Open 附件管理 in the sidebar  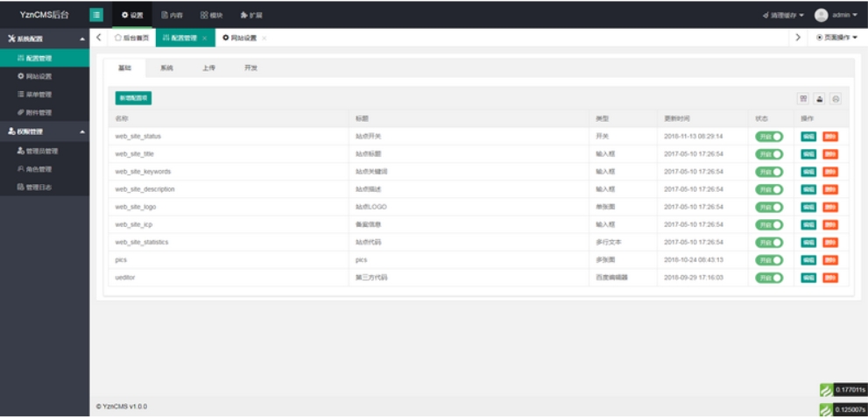coord(39,112)
